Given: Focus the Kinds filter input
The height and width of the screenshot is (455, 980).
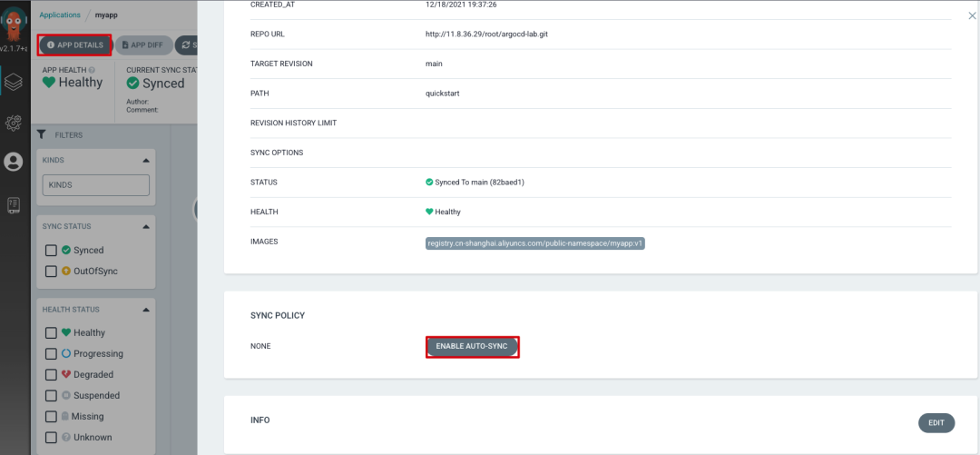Looking at the screenshot, I should coord(95,184).
